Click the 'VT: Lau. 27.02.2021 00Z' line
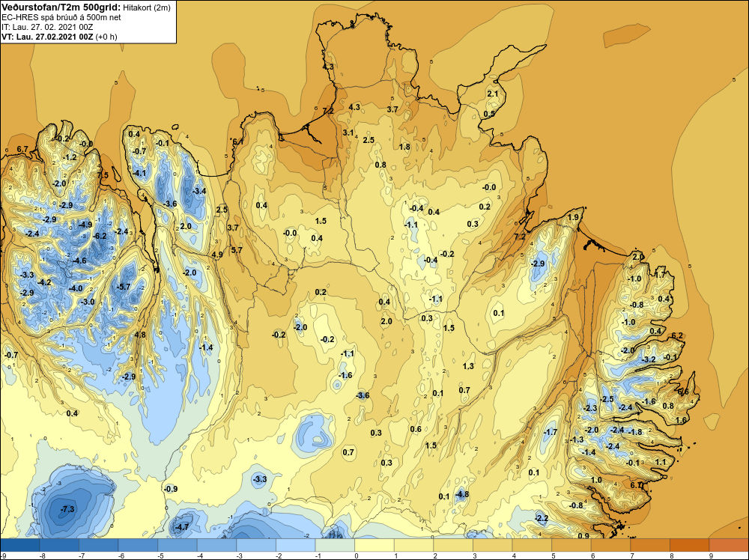This screenshot has width=749, height=560. click(47, 37)
